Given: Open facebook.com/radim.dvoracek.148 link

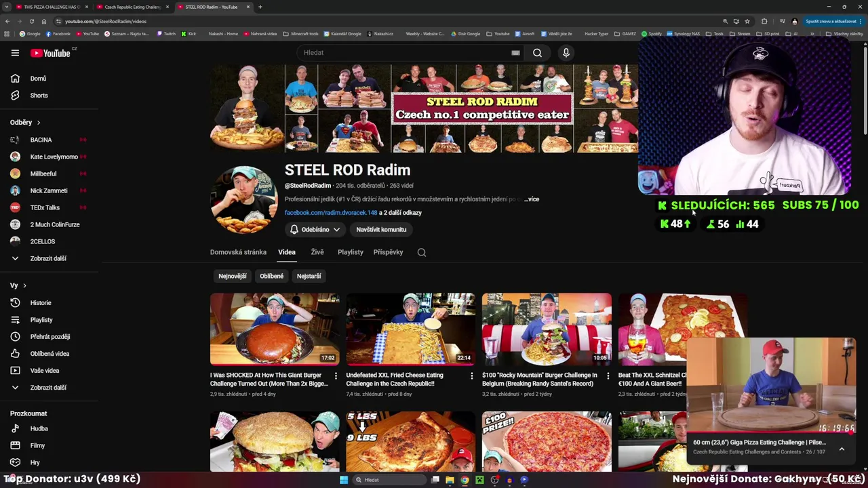Looking at the screenshot, I should tap(331, 213).
